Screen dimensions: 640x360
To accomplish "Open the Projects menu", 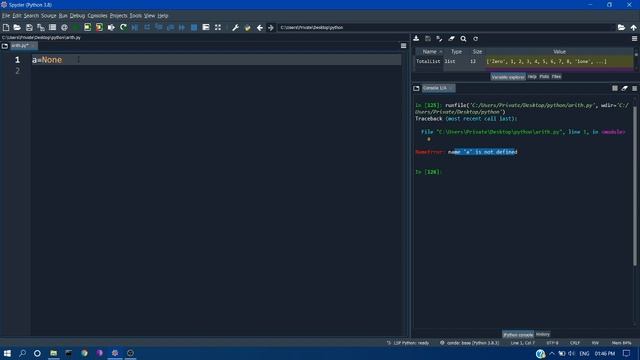I will point(118,16).
